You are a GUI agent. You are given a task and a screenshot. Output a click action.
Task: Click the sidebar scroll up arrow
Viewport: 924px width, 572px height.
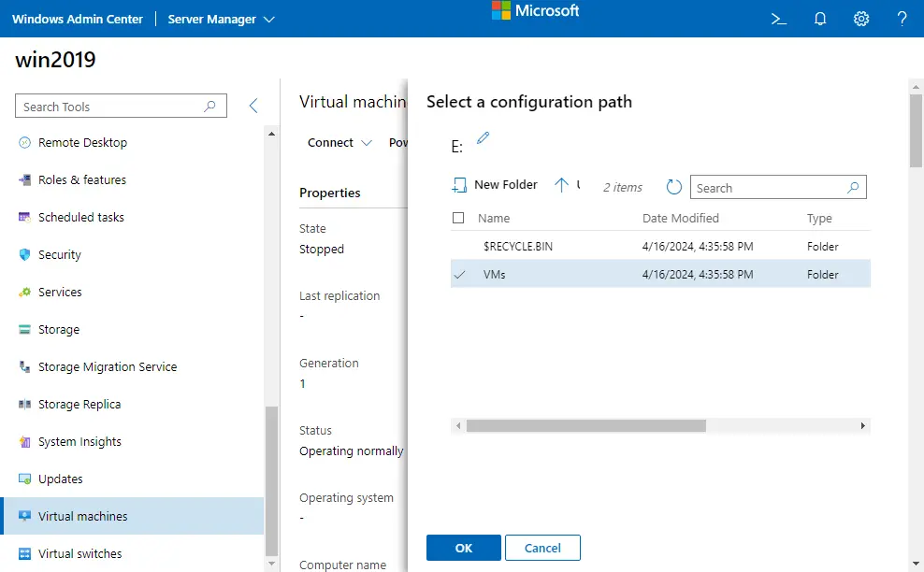271,134
